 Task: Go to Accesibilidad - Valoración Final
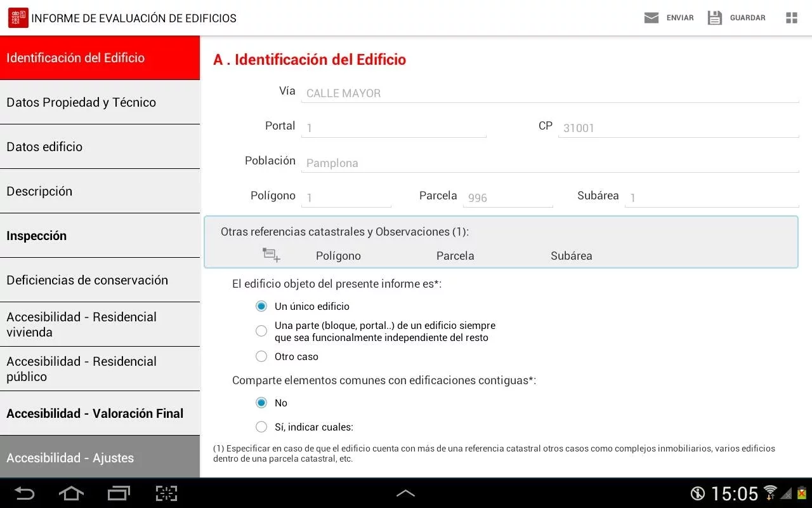pyautogui.click(x=100, y=413)
